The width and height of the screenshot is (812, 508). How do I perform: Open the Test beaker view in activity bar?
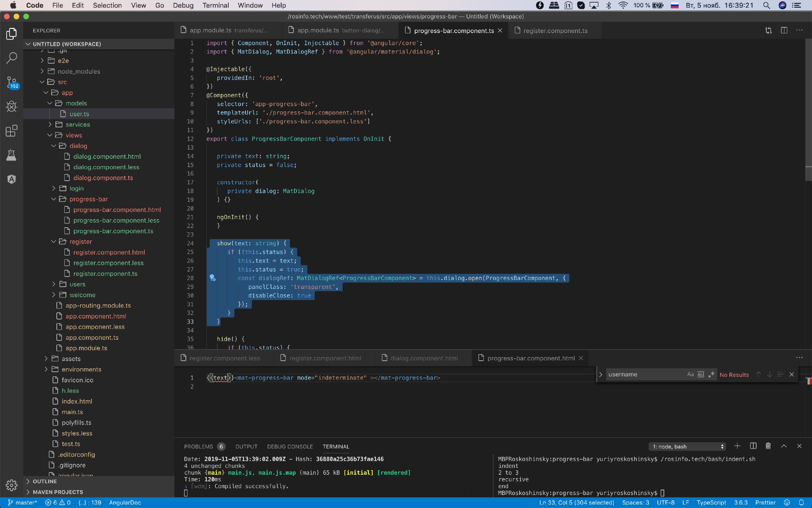coord(11,155)
